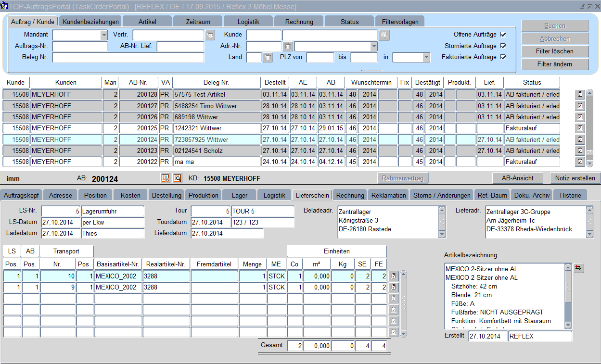This screenshot has width=601, height=364.
Task: Click clipboard icon for order 200125 row
Action: click(580, 128)
